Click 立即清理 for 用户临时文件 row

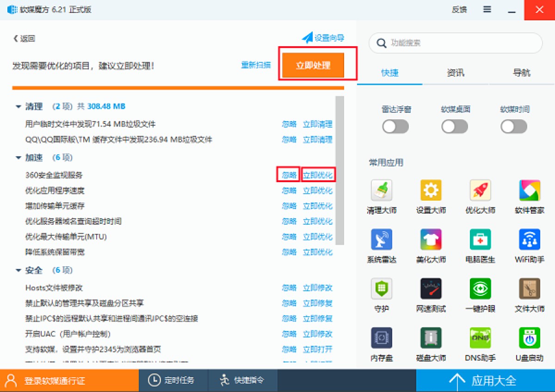pyautogui.click(x=318, y=124)
